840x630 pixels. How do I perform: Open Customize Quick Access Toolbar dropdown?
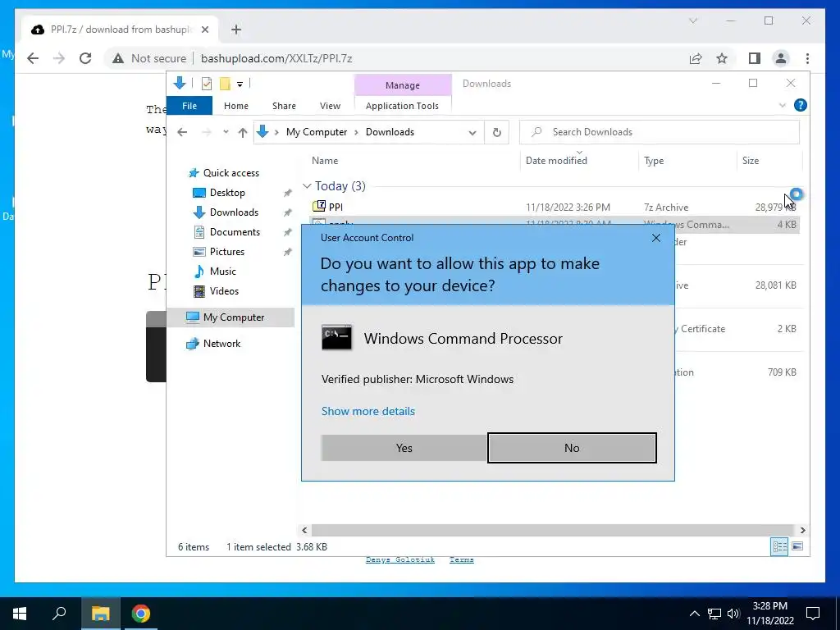[x=240, y=84]
